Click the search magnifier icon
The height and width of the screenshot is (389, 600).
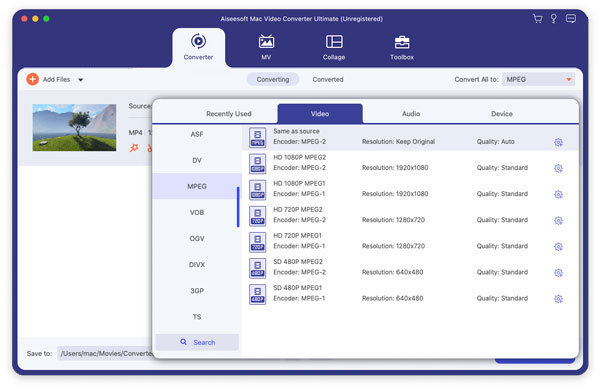(184, 342)
